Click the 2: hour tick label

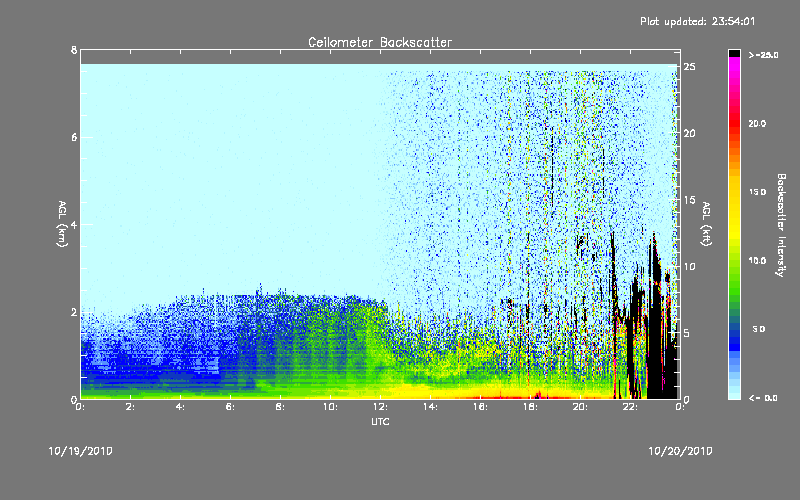[130, 407]
